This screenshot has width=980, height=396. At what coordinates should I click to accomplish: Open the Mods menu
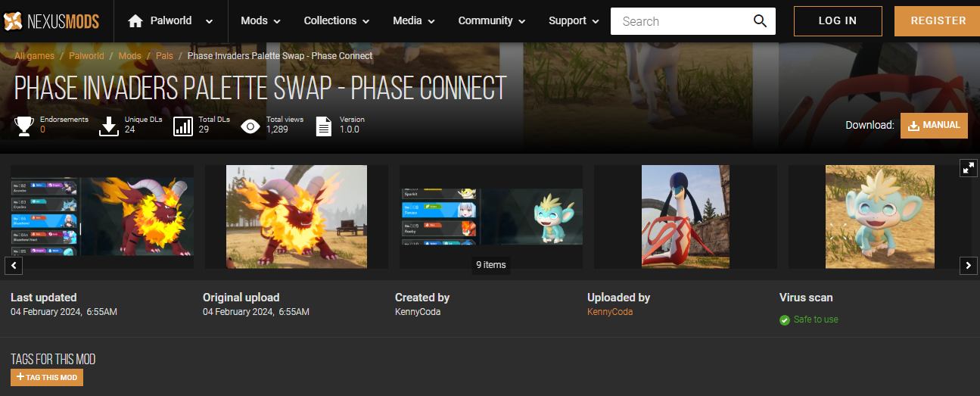[x=260, y=21]
